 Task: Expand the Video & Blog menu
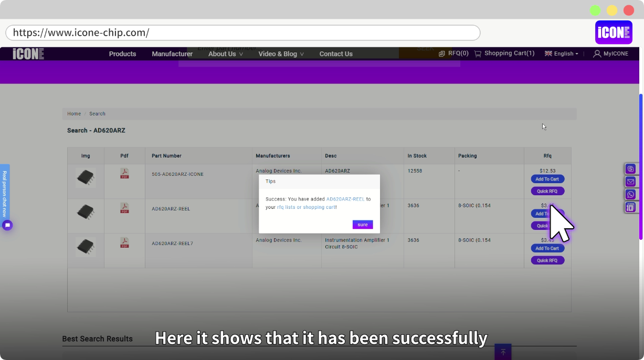(281, 54)
